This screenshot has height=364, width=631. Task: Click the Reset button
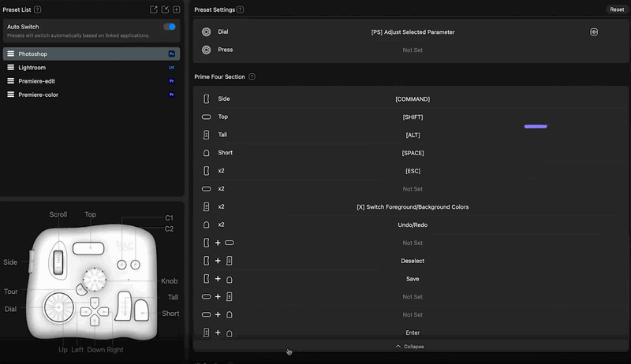(616, 9)
